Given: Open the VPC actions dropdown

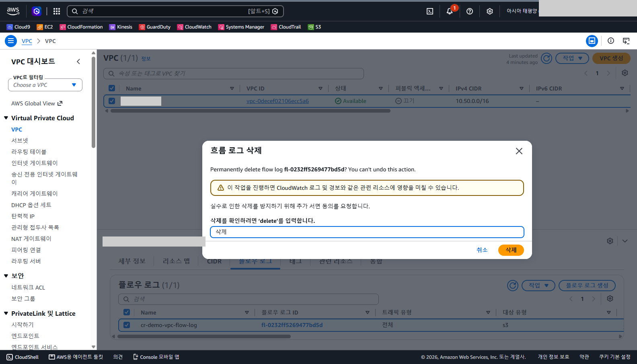Looking at the screenshot, I should pos(572,58).
